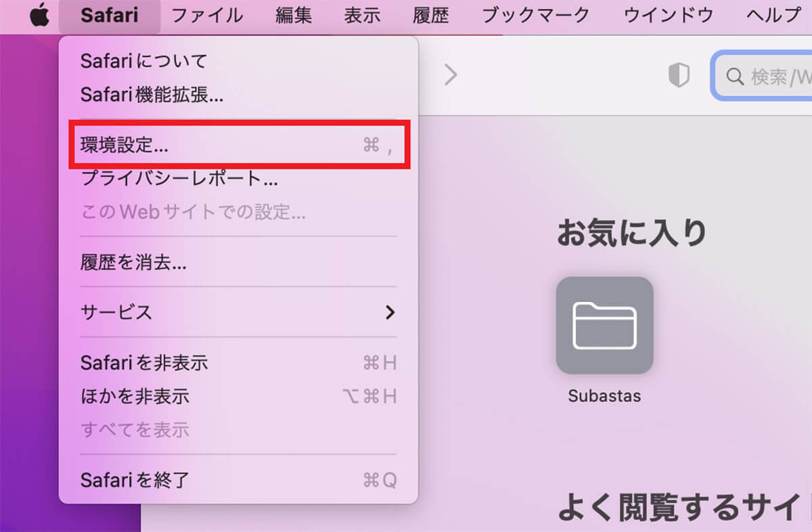Open the 編集 menu

click(x=294, y=15)
